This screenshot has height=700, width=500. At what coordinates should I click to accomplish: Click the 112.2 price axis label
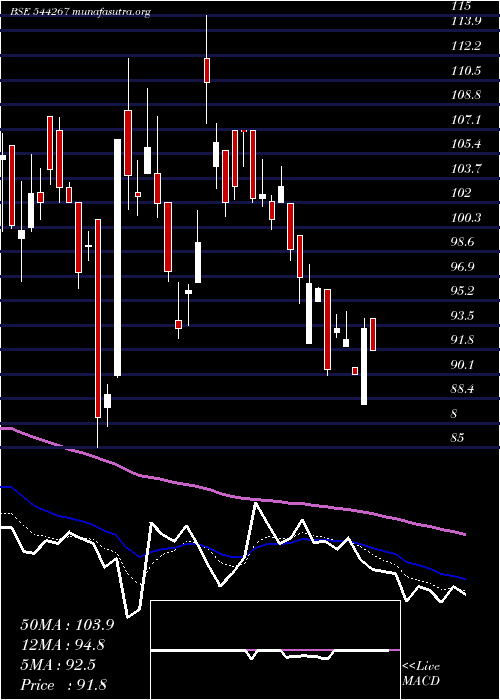[x=466, y=46]
